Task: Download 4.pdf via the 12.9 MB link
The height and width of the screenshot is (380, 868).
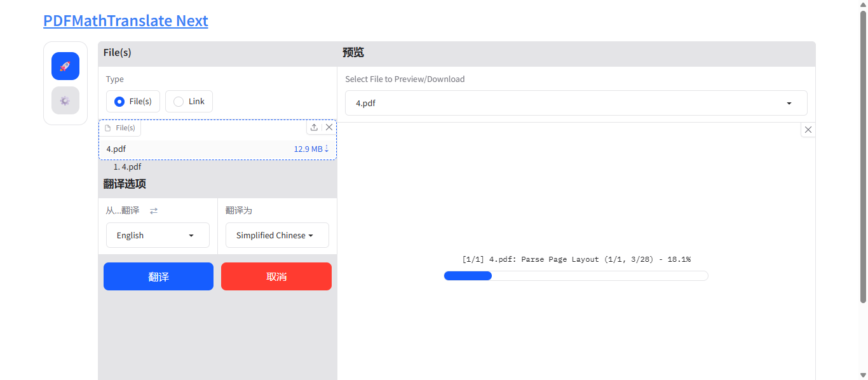Action: 311,149
